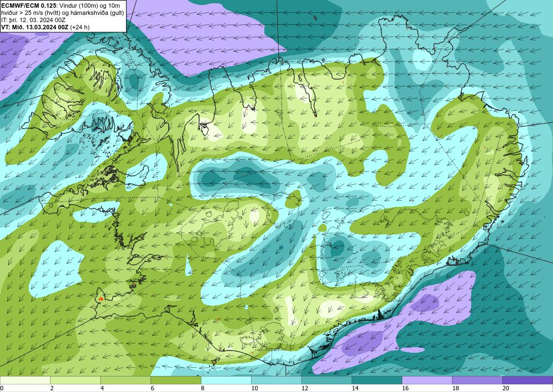Click the "VT: Mið. 13.03.2024 00Z" valid time
The height and width of the screenshot is (392, 553).
coord(35,27)
